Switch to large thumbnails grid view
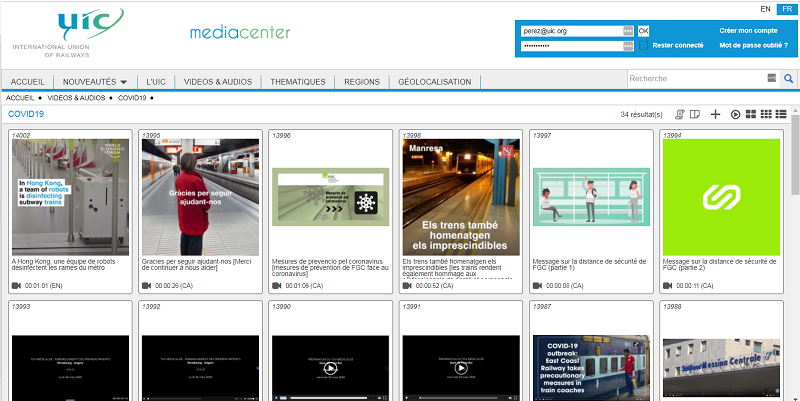Image resolution: width=800 pixels, height=401 pixels. [751, 114]
